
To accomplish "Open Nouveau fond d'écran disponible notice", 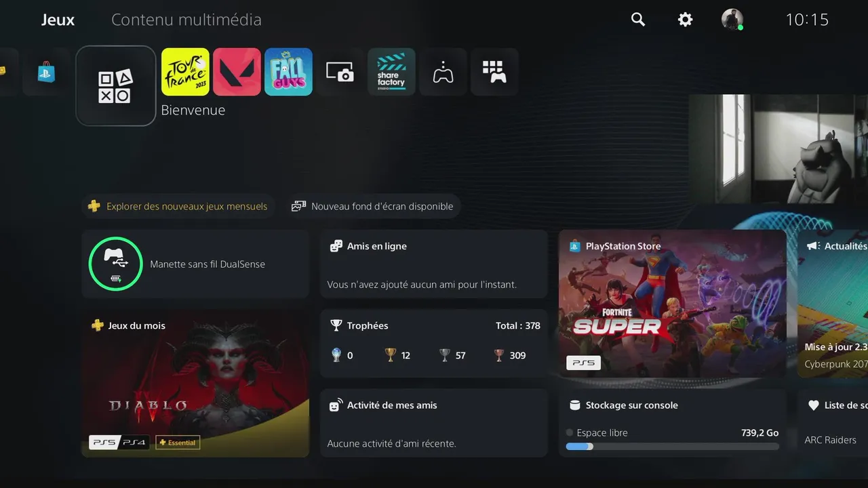I will point(372,206).
